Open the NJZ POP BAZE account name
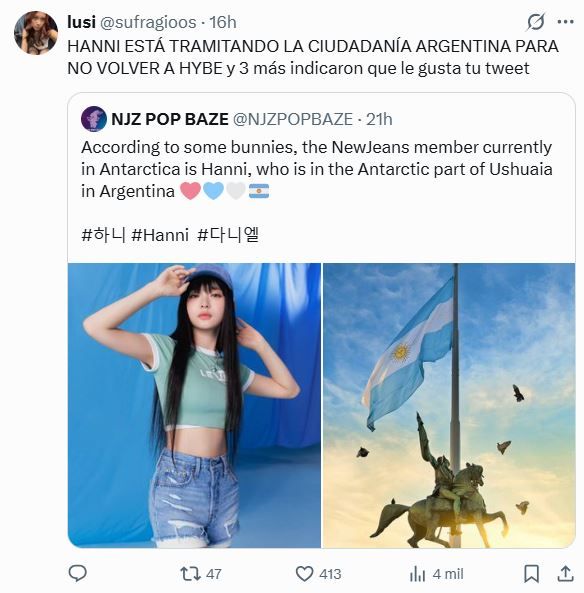This screenshot has width=584, height=593. pyautogui.click(x=170, y=119)
